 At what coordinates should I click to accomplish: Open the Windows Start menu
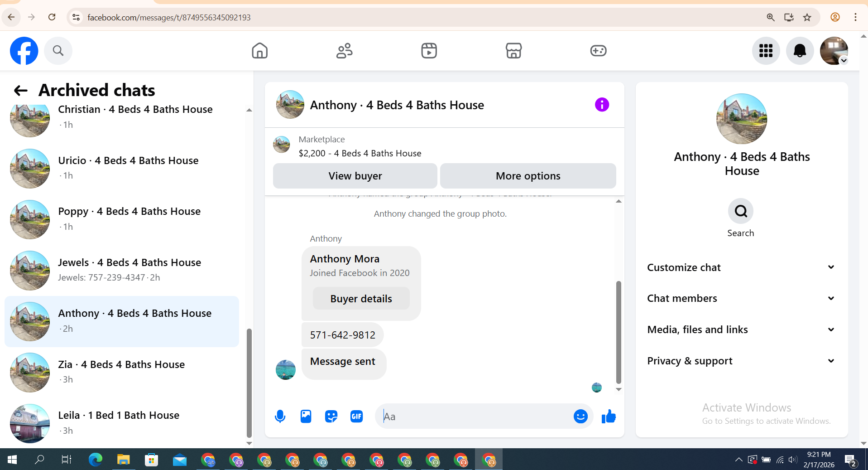pyautogui.click(x=12, y=460)
